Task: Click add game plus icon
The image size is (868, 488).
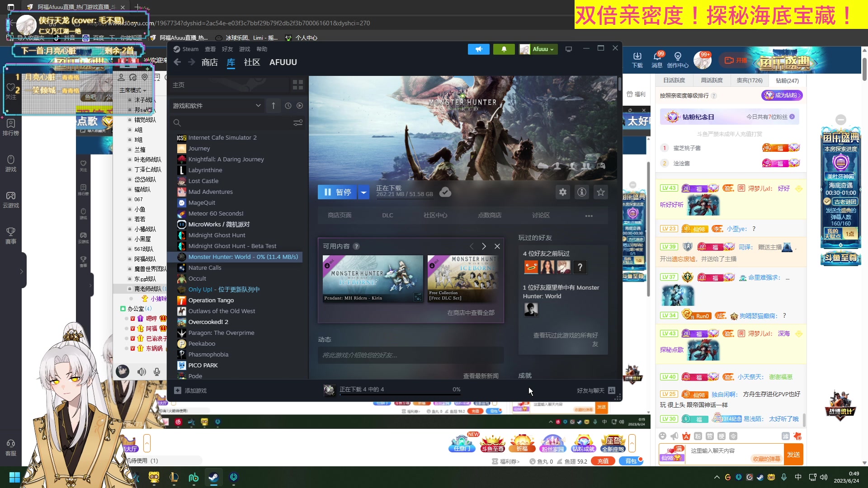Action: [x=178, y=390]
